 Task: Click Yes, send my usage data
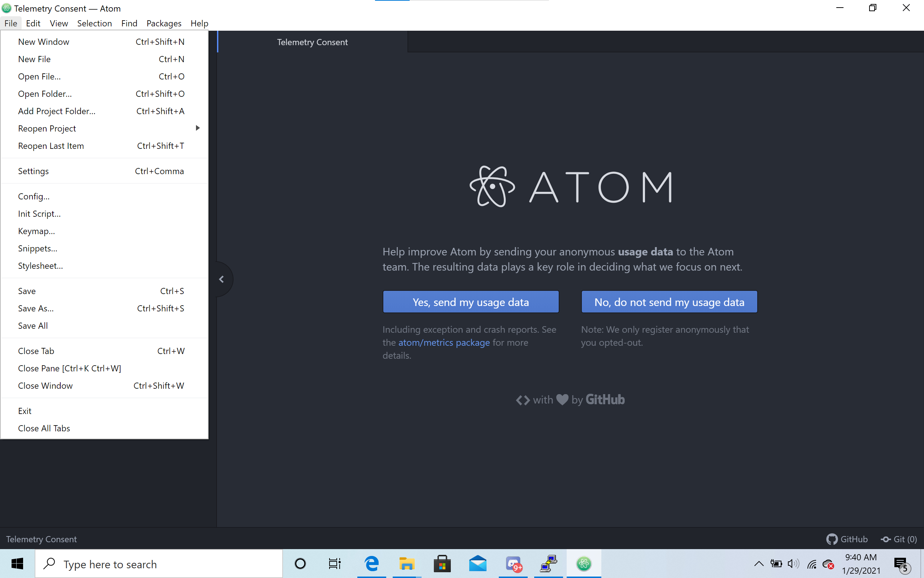[x=471, y=302]
